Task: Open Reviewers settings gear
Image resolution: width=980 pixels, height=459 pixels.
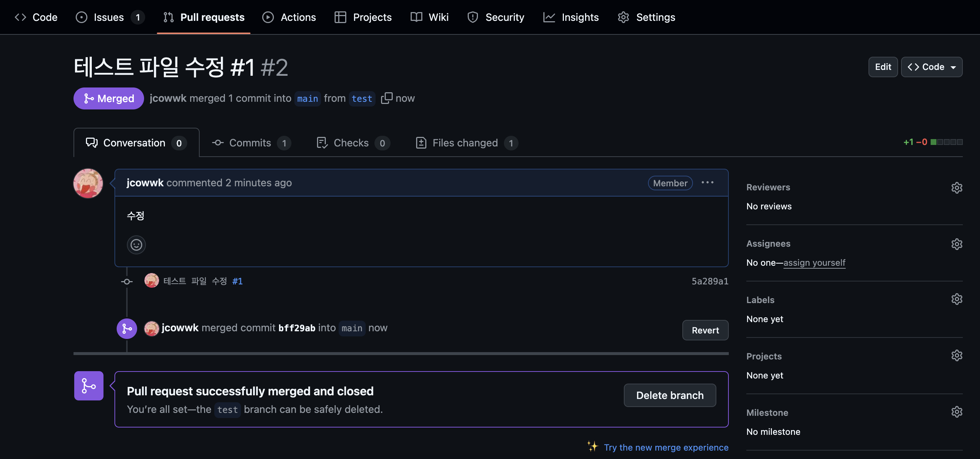Action: (956, 187)
